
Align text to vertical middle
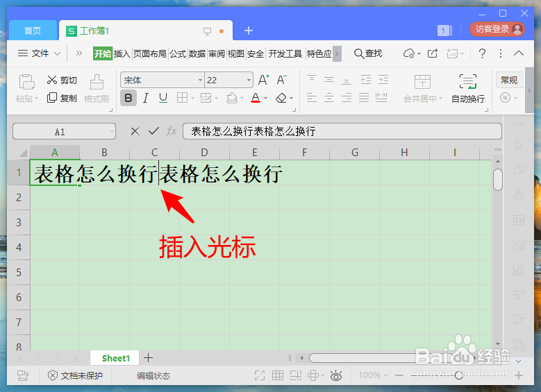[x=329, y=80]
